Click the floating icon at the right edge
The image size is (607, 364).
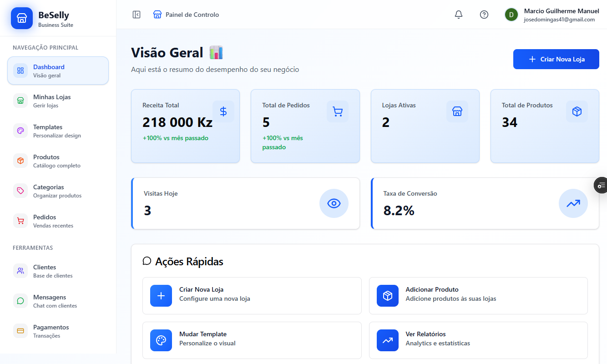602,185
